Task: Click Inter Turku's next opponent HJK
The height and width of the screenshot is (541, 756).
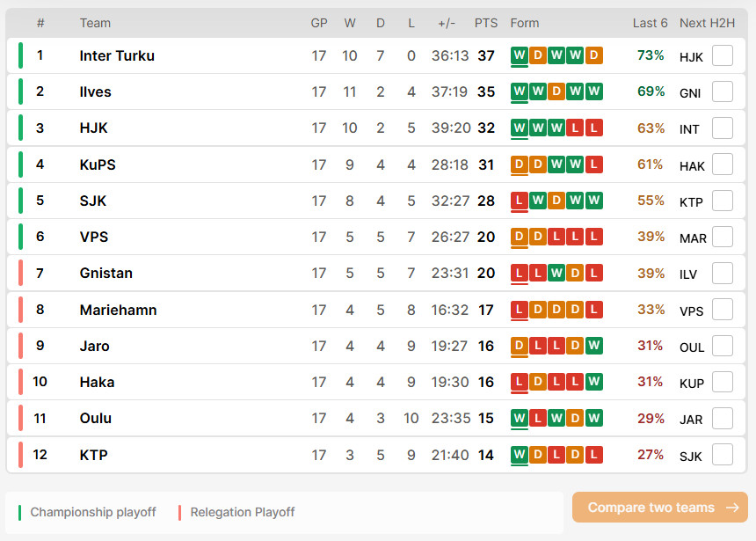Action: point(691,57)
